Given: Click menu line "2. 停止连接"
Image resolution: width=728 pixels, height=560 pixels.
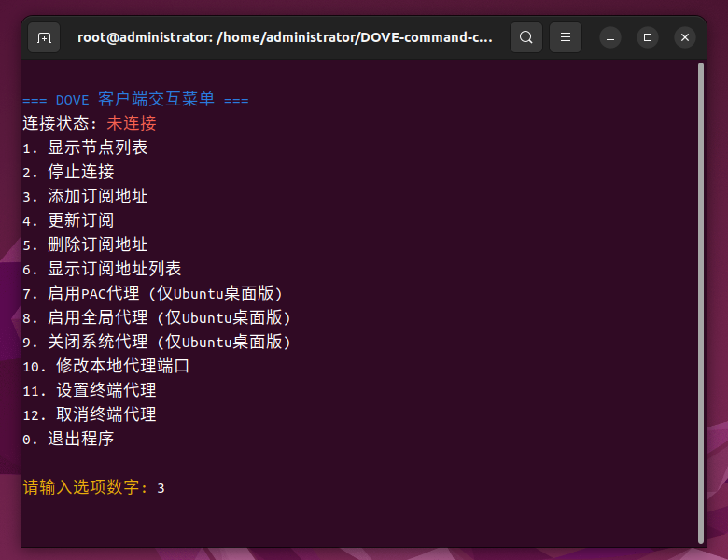Looking at the screenshot, I should point(68,172).
